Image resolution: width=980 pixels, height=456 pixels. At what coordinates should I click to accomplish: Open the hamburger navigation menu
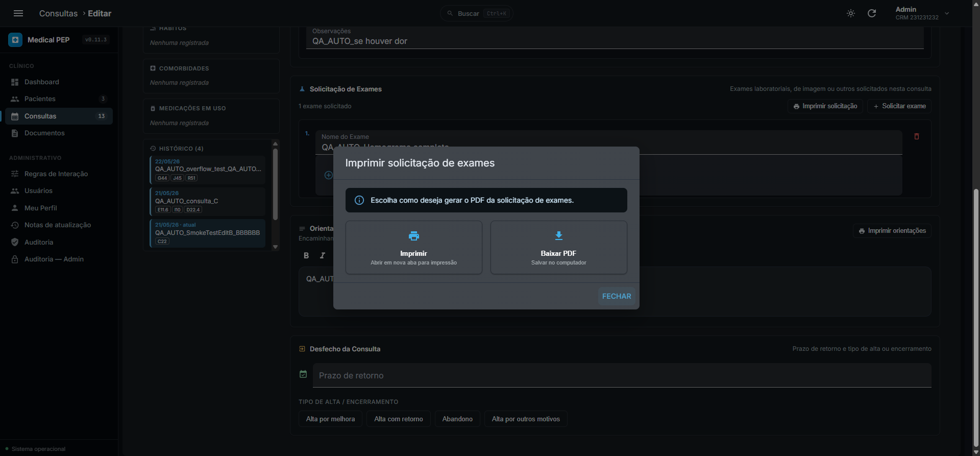(18, 13)
